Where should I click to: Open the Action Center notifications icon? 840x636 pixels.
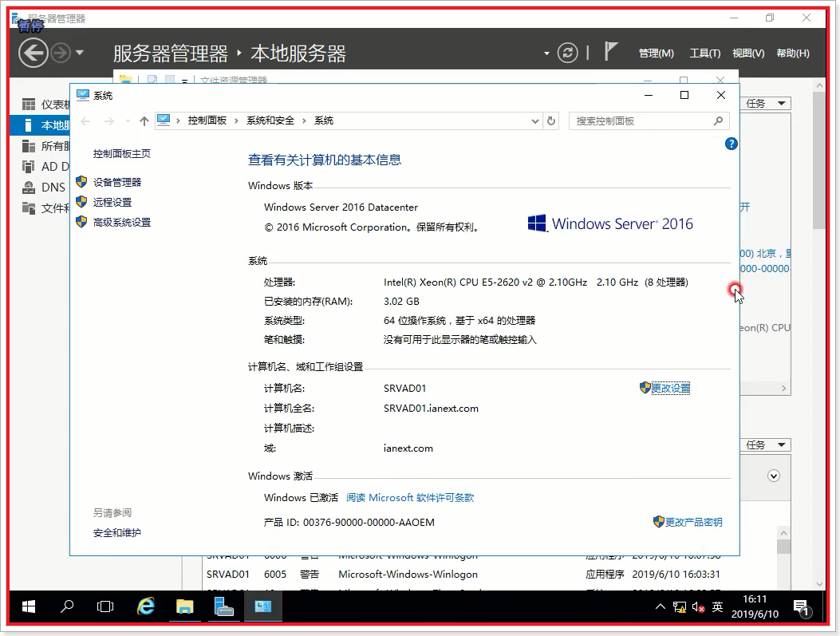point(802,608)
